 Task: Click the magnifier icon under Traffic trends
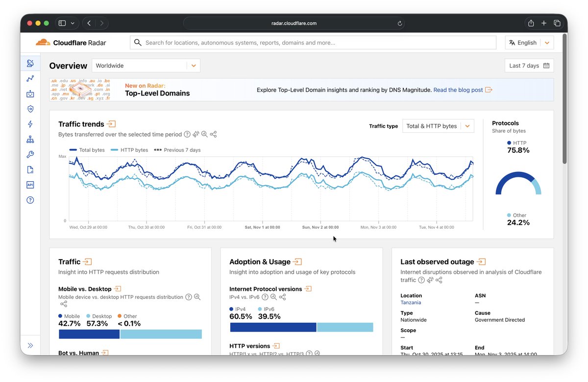pos(204,134)
